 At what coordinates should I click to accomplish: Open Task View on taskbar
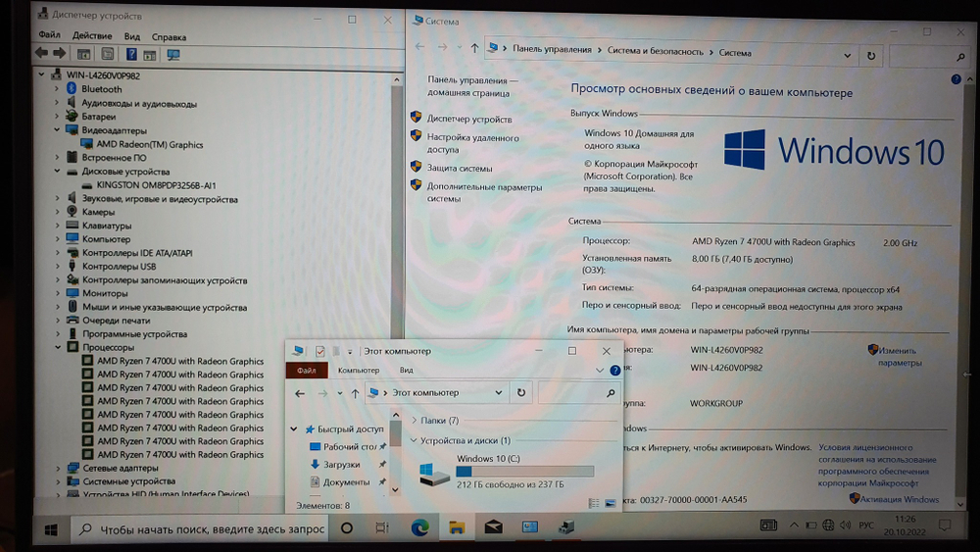click(x=382, y=527)
